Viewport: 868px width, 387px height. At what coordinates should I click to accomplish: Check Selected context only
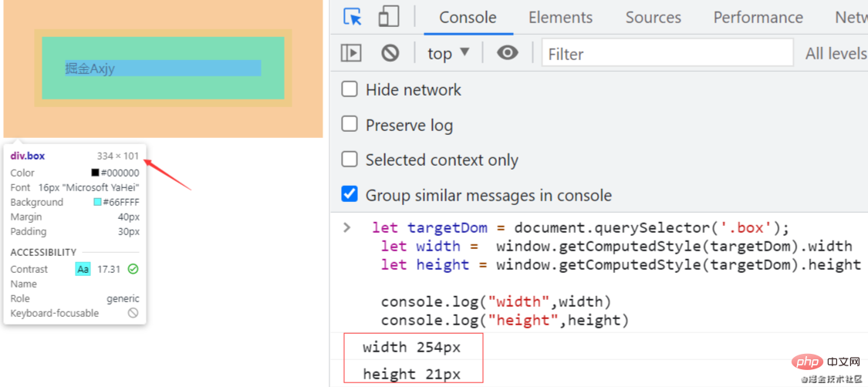[350, 160]
